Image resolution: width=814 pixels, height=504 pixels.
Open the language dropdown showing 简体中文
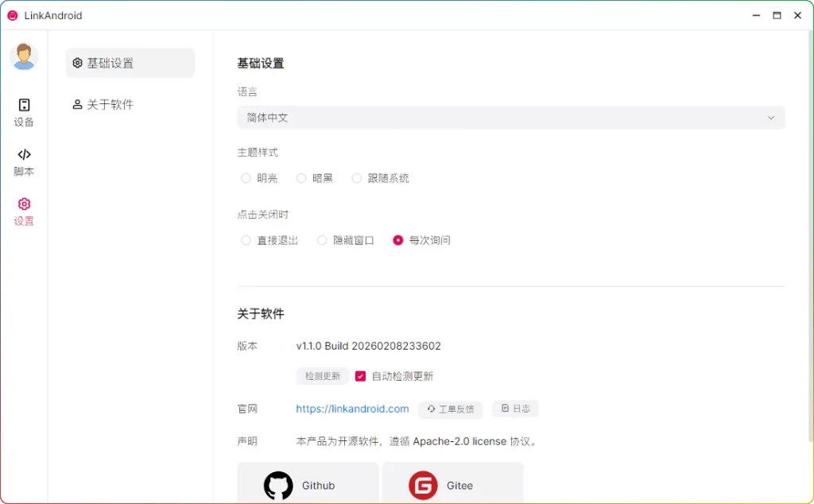pos(509,117)
